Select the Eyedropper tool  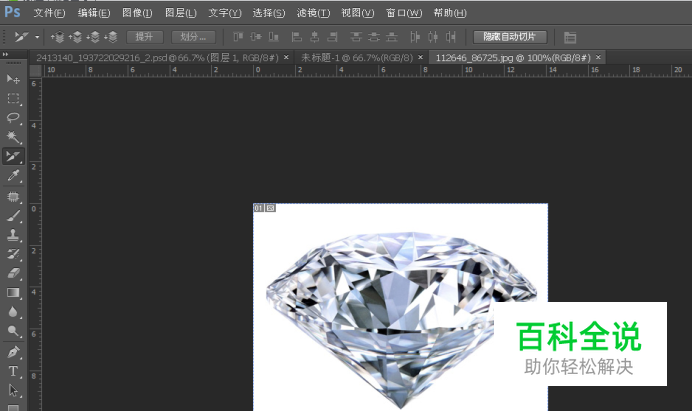13,176
